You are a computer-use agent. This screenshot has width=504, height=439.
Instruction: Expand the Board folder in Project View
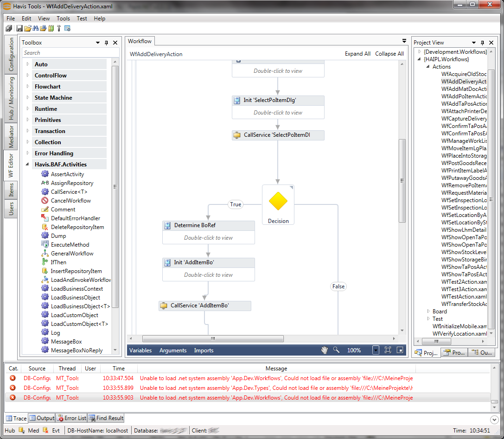coord(428,312)
